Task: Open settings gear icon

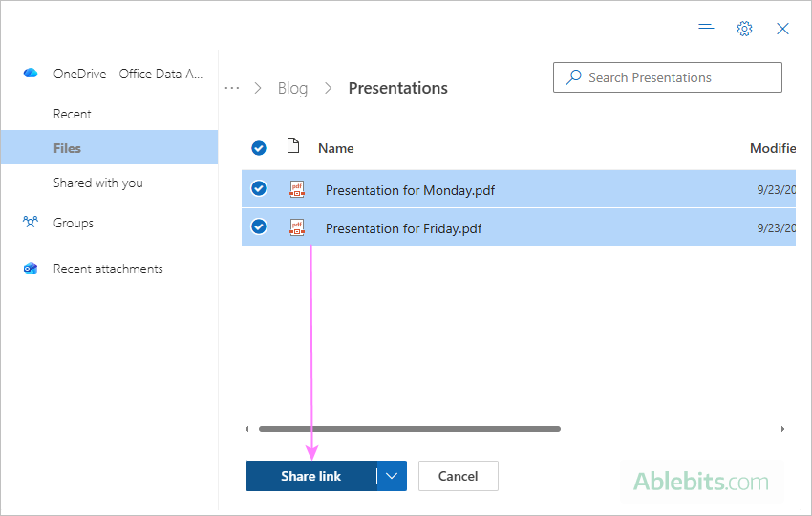Action: (x=744, y=29)
